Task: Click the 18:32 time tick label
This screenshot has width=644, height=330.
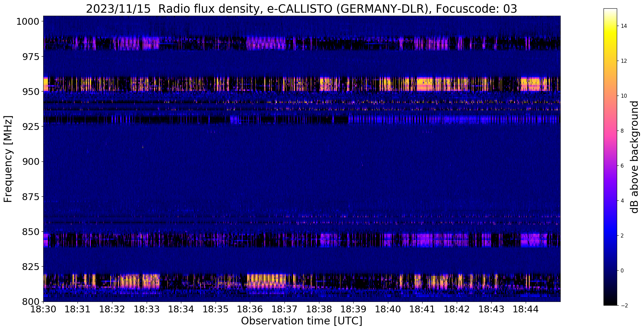Action: coord(112,309)
